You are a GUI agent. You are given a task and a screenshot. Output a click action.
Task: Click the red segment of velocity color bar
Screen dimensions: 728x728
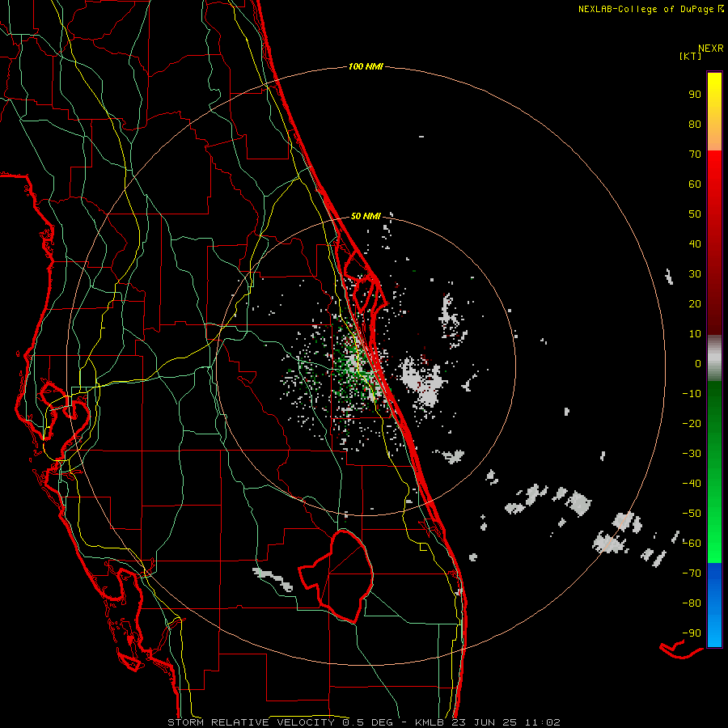714,243
